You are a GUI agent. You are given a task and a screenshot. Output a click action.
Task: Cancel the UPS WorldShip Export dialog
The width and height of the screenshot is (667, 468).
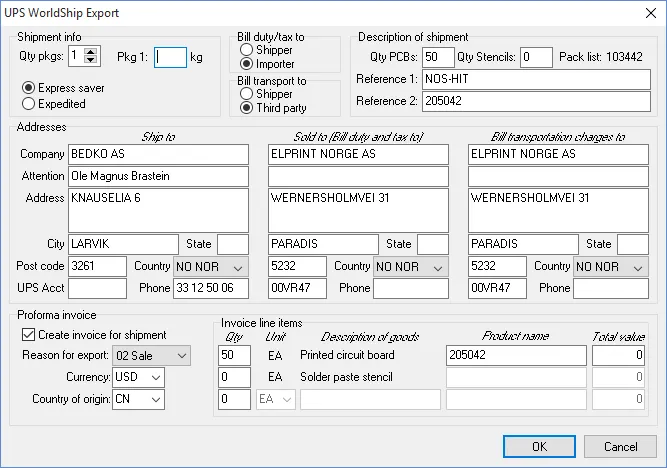(x=620, y=447)
